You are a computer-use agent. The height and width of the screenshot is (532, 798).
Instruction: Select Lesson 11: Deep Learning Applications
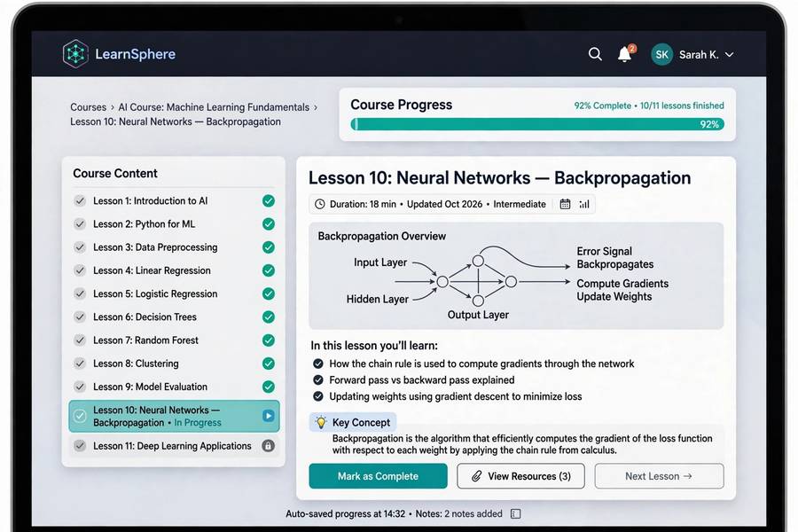174,446
